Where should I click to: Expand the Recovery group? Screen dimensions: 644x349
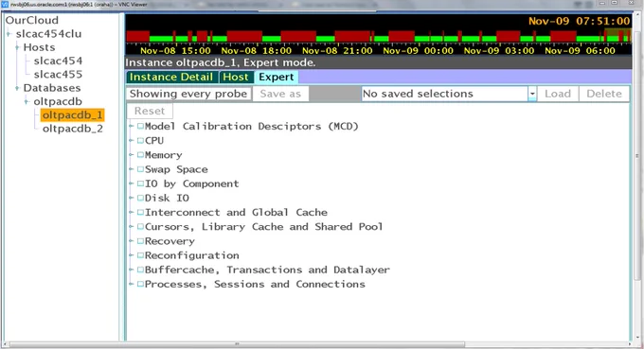coord(132,241)
